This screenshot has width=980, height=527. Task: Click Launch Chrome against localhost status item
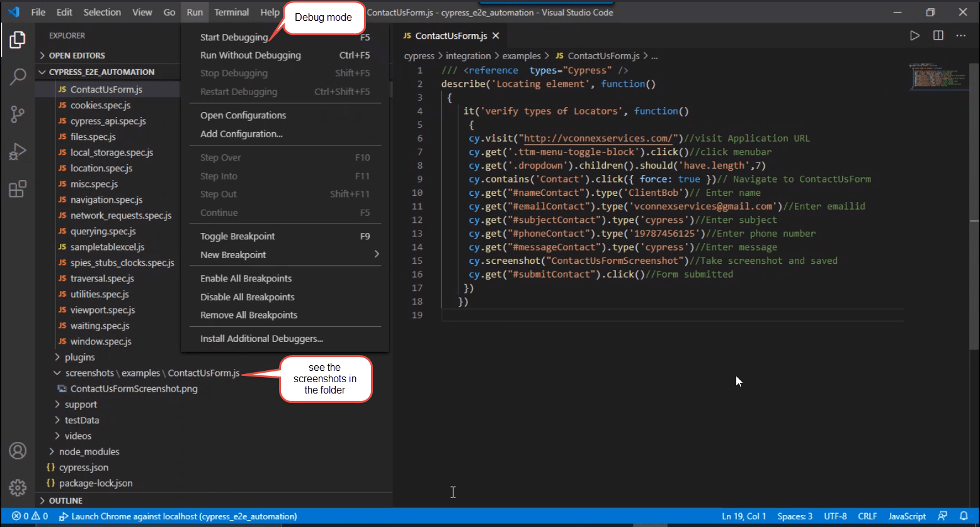point(178,516)
